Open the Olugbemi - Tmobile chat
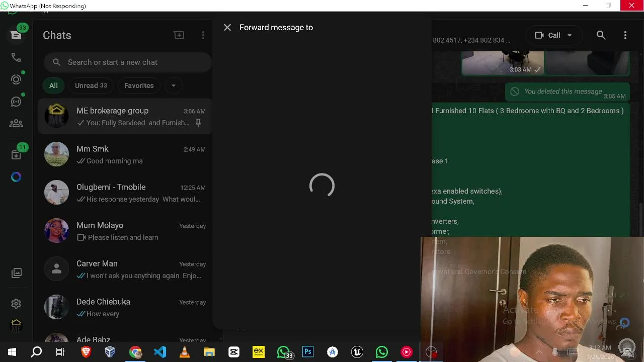This screenshot has height=362, width=644. [x=125, y=193]
